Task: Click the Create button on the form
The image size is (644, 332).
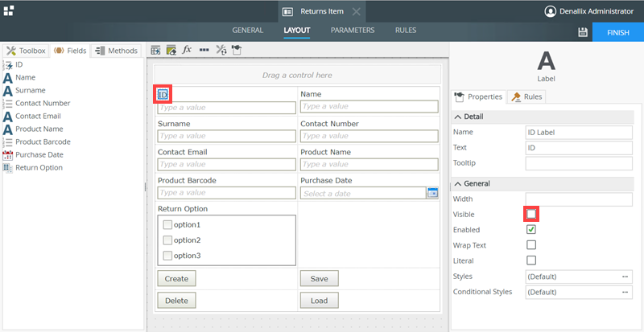Action: 176,279
